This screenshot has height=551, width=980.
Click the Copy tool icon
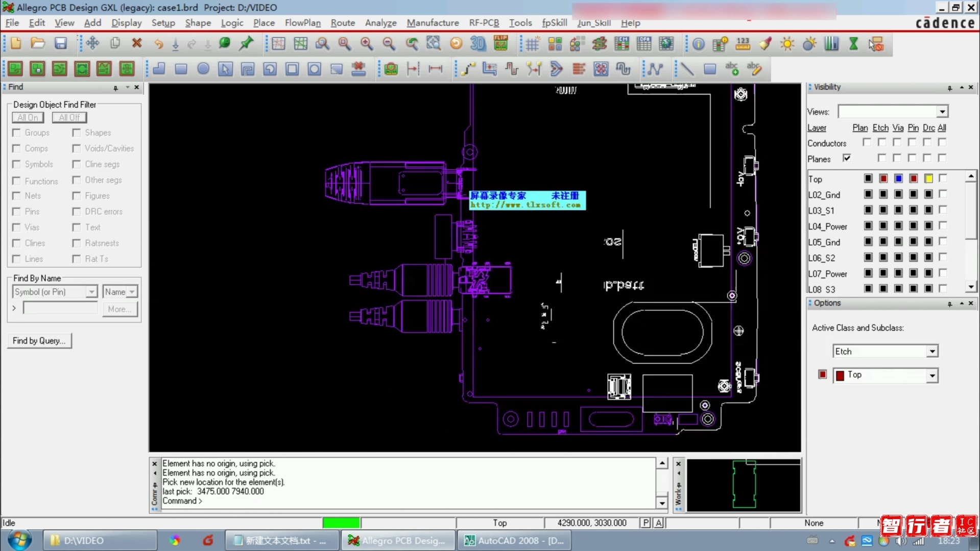click(115, 43)
